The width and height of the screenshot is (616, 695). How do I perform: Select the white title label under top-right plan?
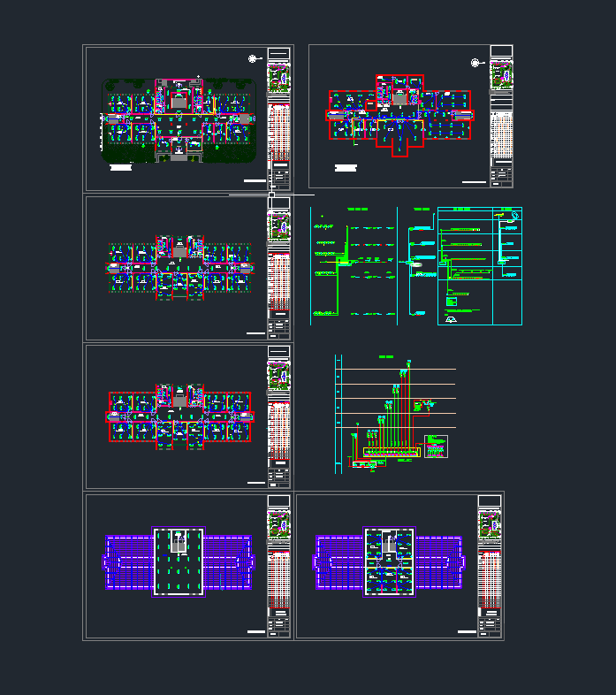point(346,168)
